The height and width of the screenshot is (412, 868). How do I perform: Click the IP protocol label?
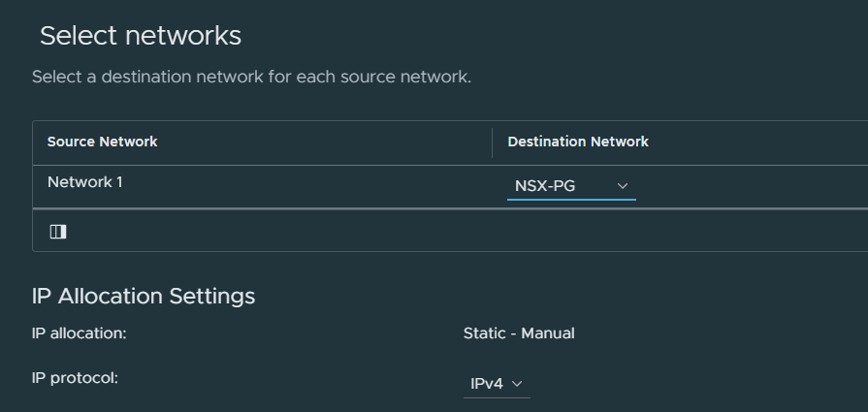coord(76,378)
